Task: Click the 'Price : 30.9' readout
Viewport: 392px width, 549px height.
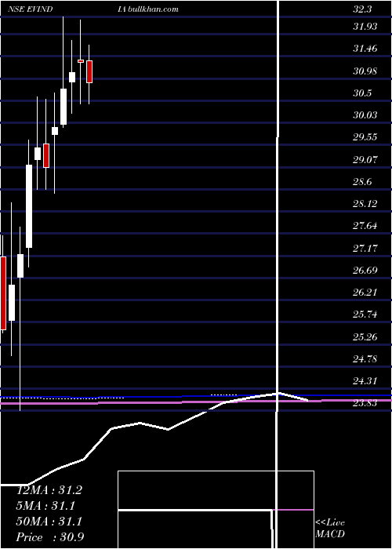Action: coord(49,537)
